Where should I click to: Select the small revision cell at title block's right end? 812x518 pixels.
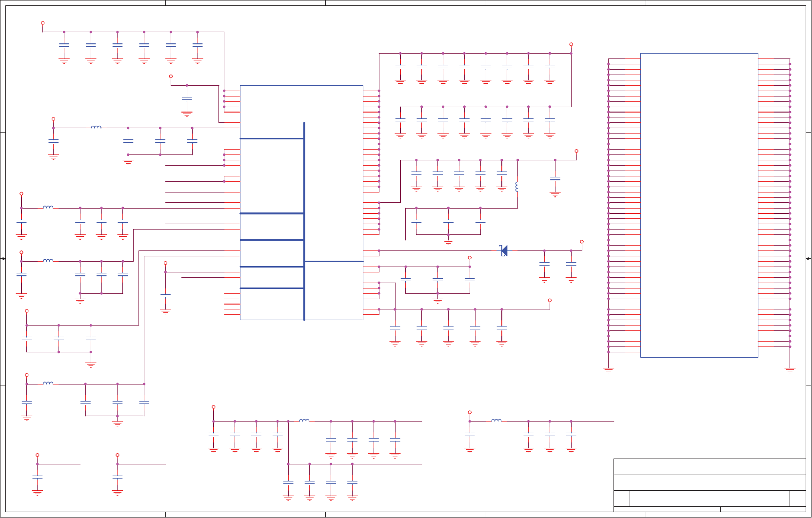pyautogui.click(x=798, y=499)
